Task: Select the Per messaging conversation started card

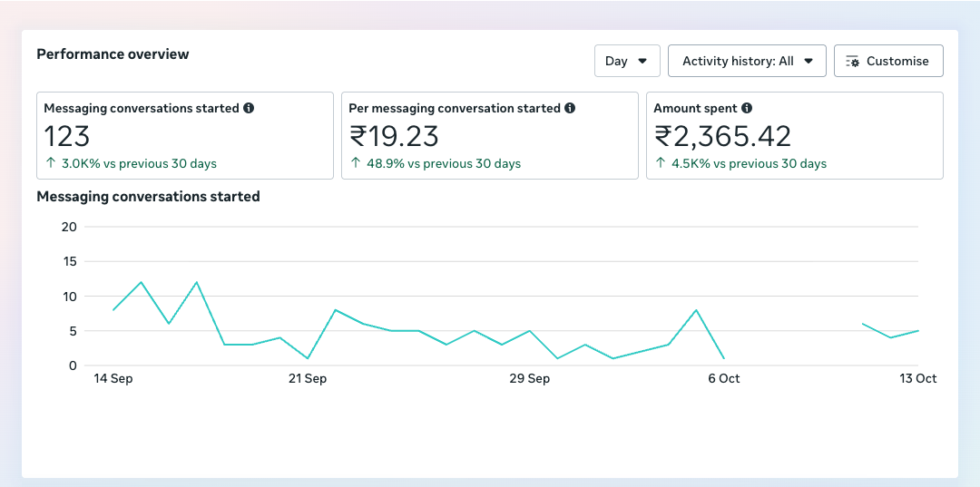Action: click(x=489, y=135)
